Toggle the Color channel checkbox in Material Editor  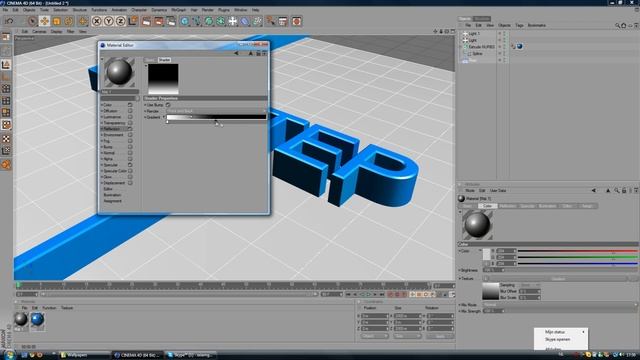[130, 105]
